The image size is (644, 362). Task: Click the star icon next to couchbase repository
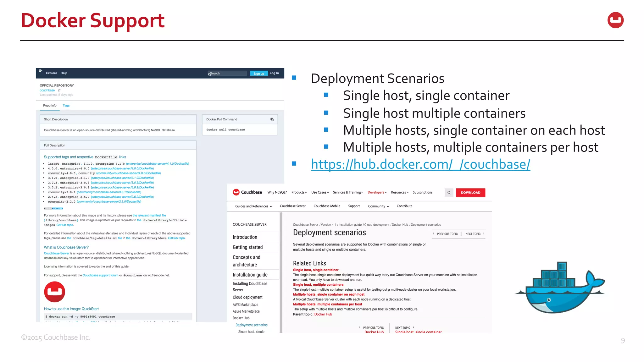coord(59,90)
